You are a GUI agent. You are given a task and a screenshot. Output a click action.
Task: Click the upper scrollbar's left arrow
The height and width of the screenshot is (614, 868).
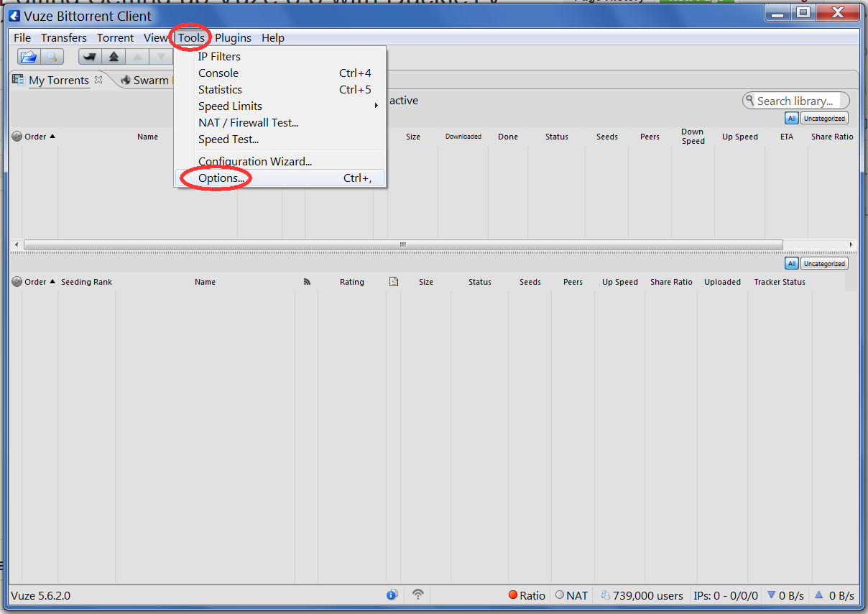coord(17,244)
